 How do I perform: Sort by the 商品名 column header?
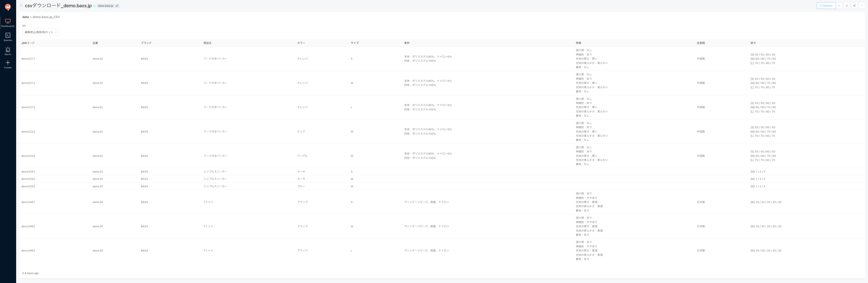pos(207,43)
